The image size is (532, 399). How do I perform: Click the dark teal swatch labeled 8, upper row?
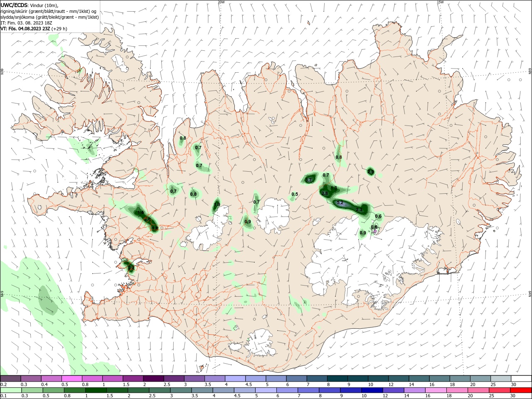tap(337, 379)
